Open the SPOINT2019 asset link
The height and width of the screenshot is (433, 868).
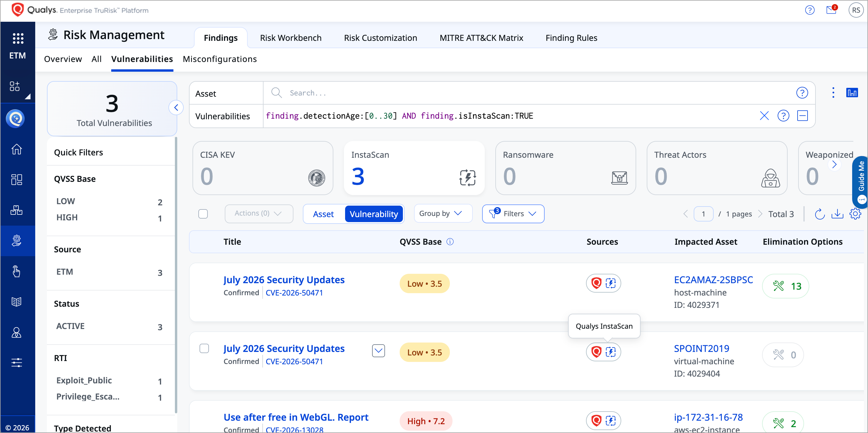click(702, 349)
